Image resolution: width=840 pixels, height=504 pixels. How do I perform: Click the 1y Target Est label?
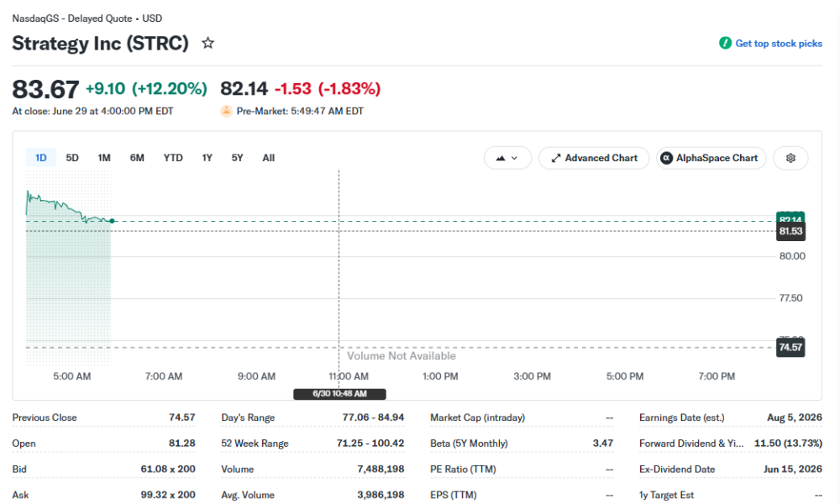tap(666, 495)
